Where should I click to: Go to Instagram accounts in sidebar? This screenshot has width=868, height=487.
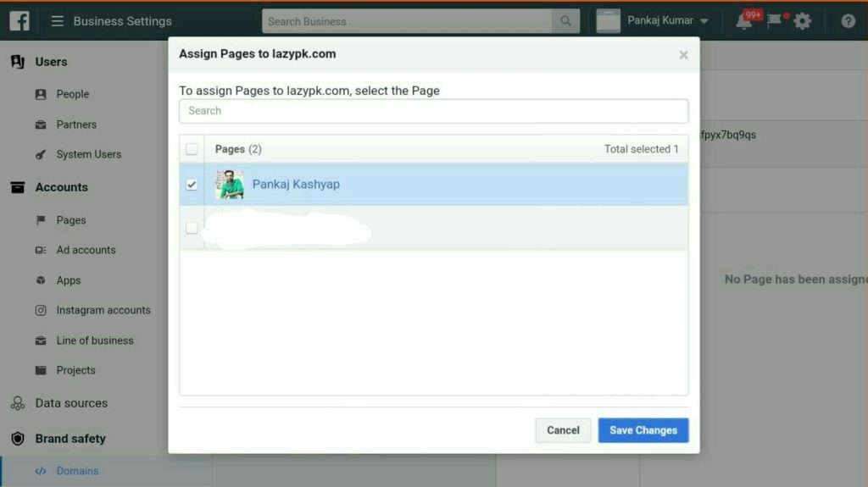pos(103,310)
